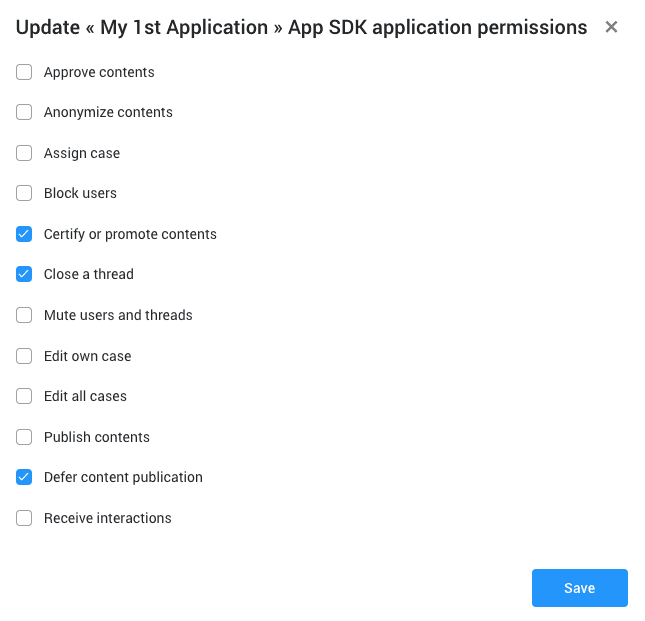Toggle Mute users and threads checkbox

coord(24,315)
